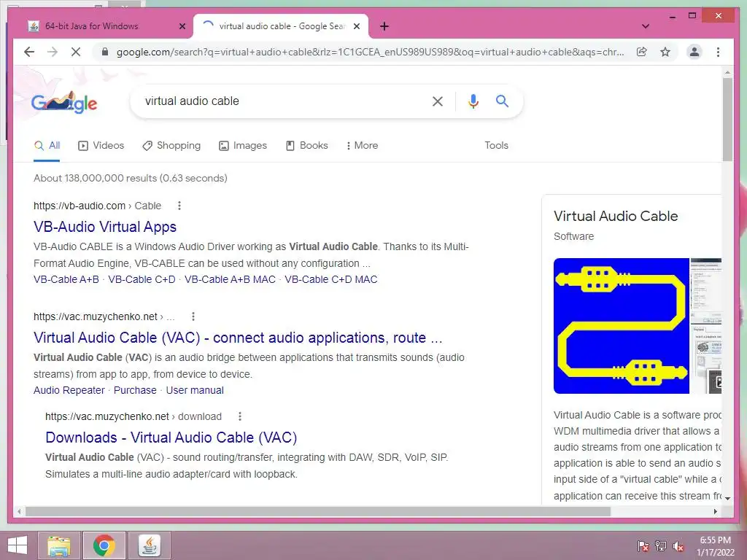Share this page icon in address bar
Image resolution: width=747 pixels, height=560 pixels.
pos(642,52)
